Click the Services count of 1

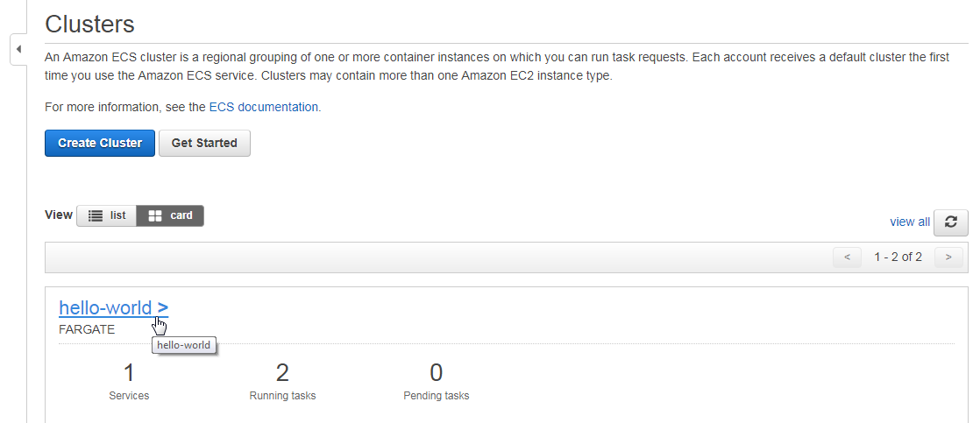(x=129, y=373)
